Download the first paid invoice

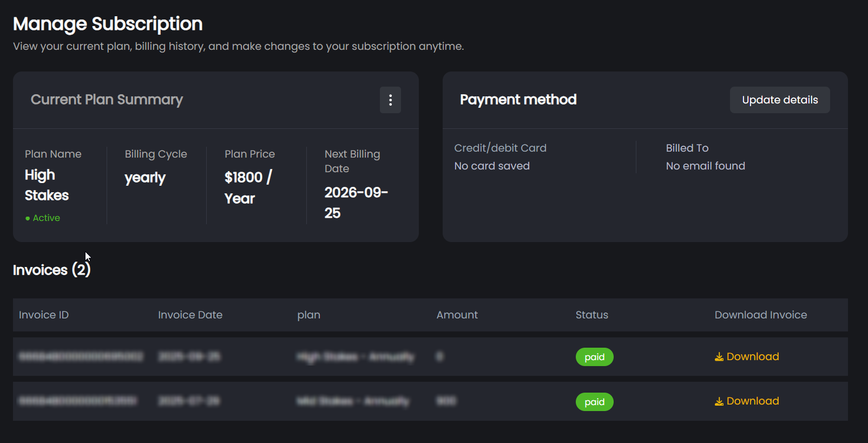tap(747, 357)
